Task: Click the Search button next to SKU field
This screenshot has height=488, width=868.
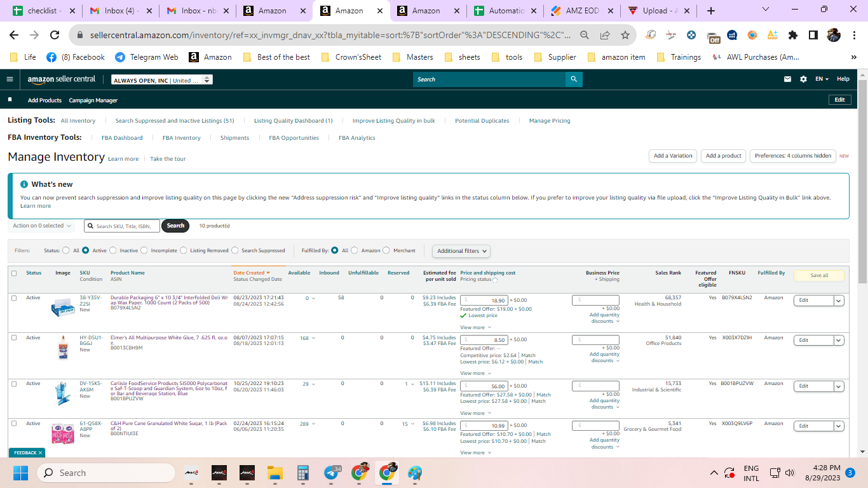Action: tap(175, 226)
